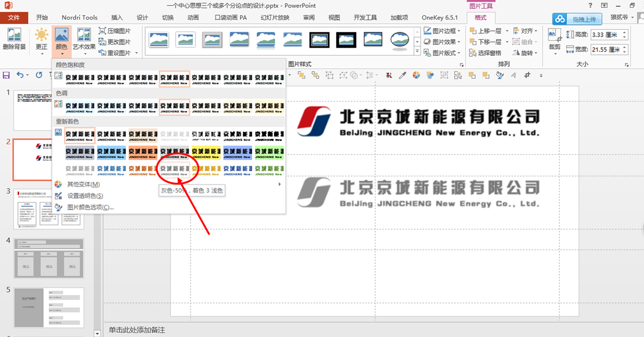Screen dimensions: 644x337
Task: Select the orange dark recolor swatch
Action: (x=143, y=153)
